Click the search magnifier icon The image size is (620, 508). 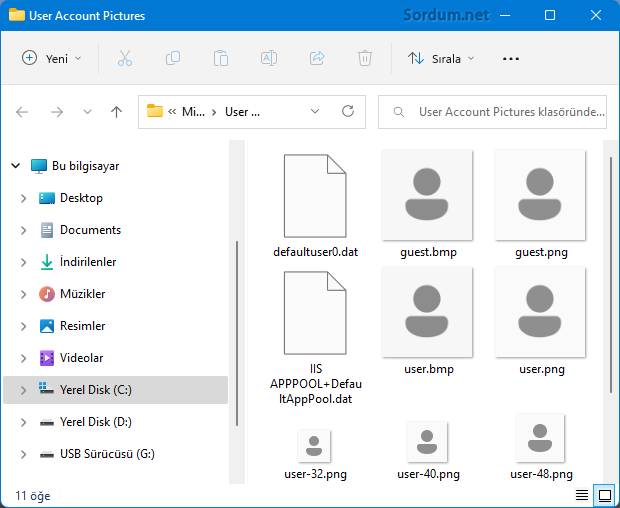pos(399,112)
